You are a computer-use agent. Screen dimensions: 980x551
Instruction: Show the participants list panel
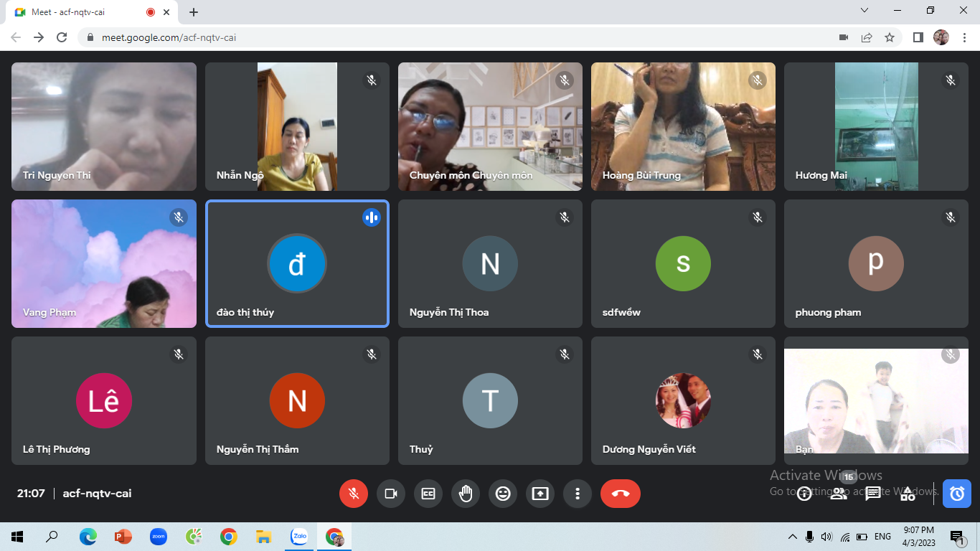pyautogui.click(x=839, y=494)
